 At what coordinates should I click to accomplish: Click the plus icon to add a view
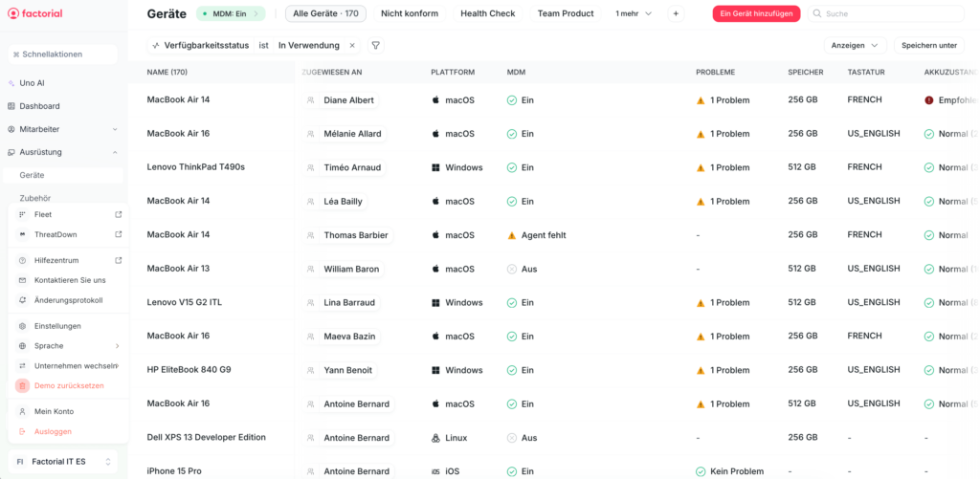tap(676, 13)
